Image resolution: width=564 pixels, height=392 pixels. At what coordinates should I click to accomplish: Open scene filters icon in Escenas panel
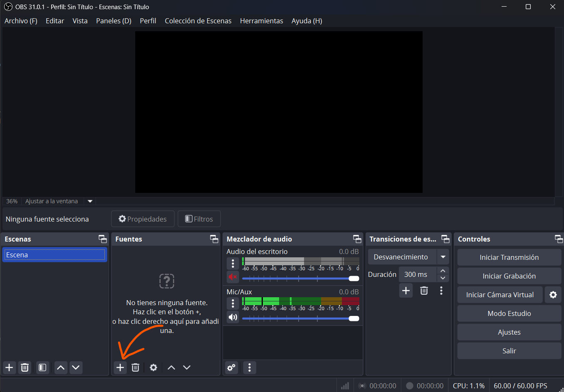point(42,367)
